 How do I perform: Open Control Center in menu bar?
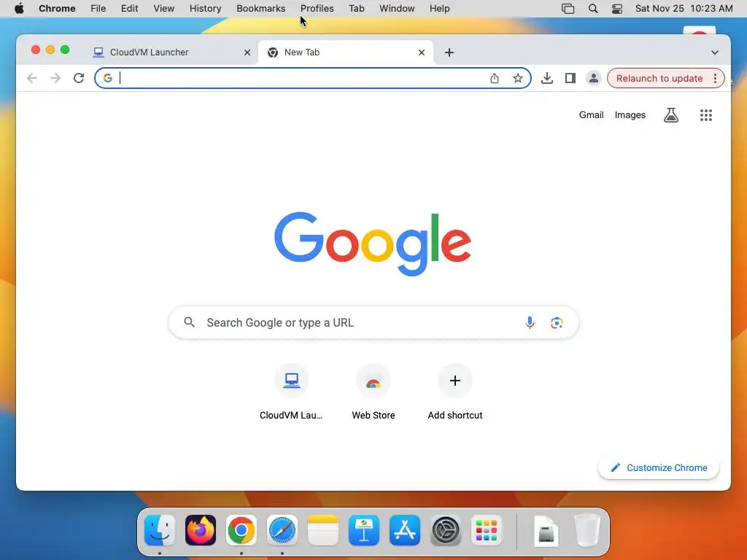pyautogui.click(x=617, y=9)
